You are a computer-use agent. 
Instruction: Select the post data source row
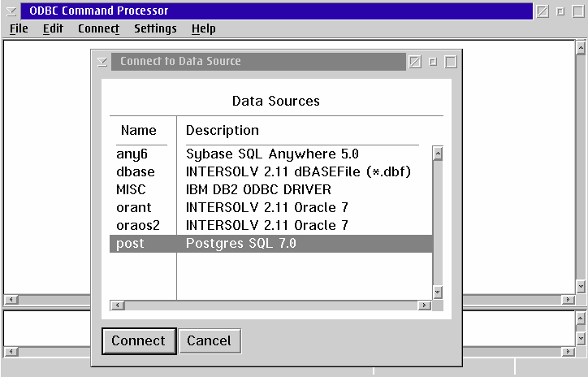click(270, 244)
